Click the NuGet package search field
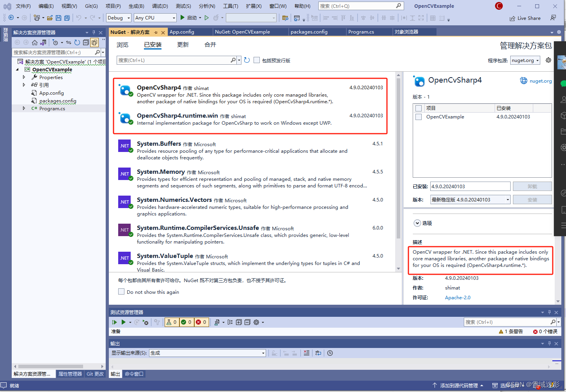Screen dimensions: 566x392 [174, 60]
